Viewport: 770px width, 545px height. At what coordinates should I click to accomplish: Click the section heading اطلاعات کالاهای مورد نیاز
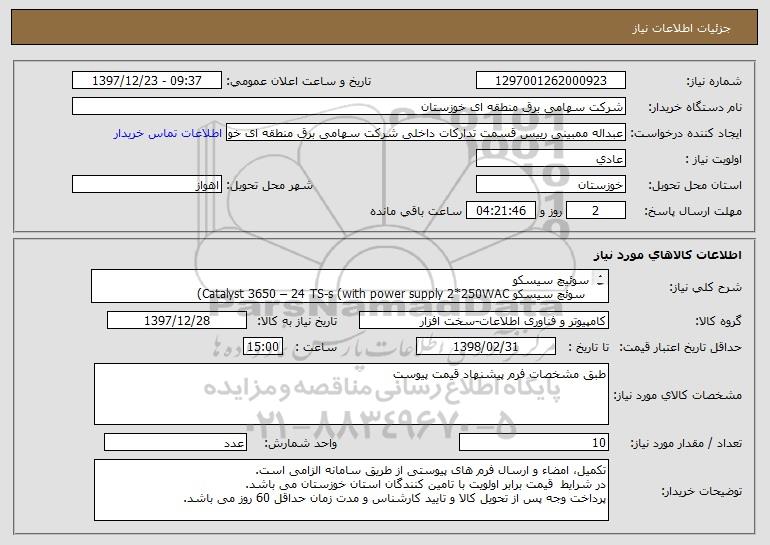(668, 255)
